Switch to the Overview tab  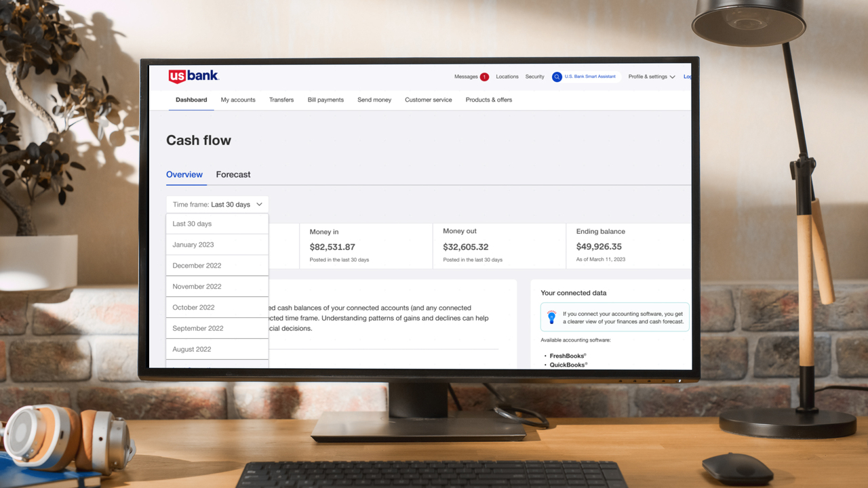[184, 174]
